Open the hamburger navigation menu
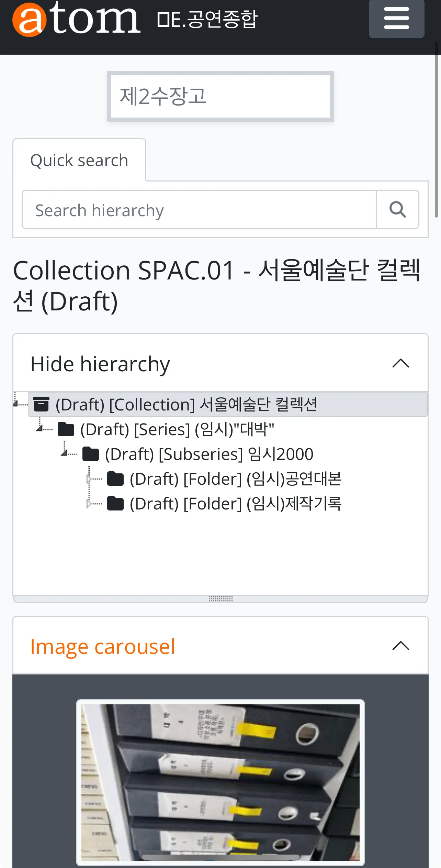The image size is (441, 868). pos(396,19)
